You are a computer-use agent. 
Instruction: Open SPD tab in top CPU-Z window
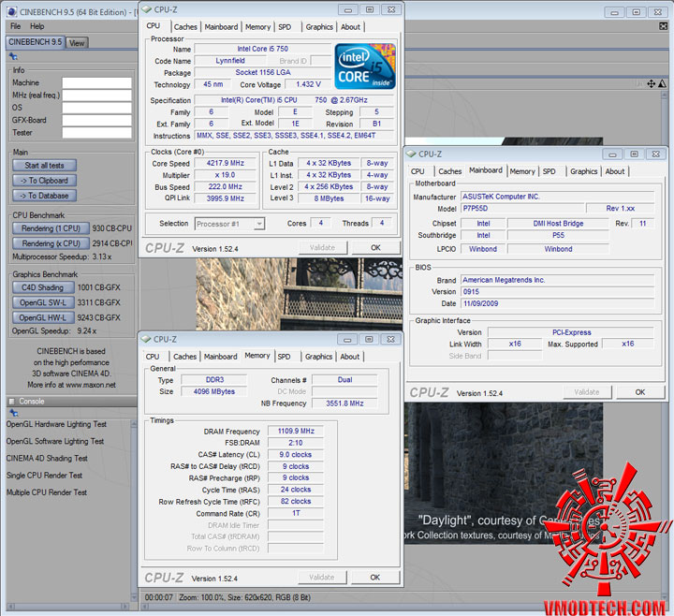285,27
